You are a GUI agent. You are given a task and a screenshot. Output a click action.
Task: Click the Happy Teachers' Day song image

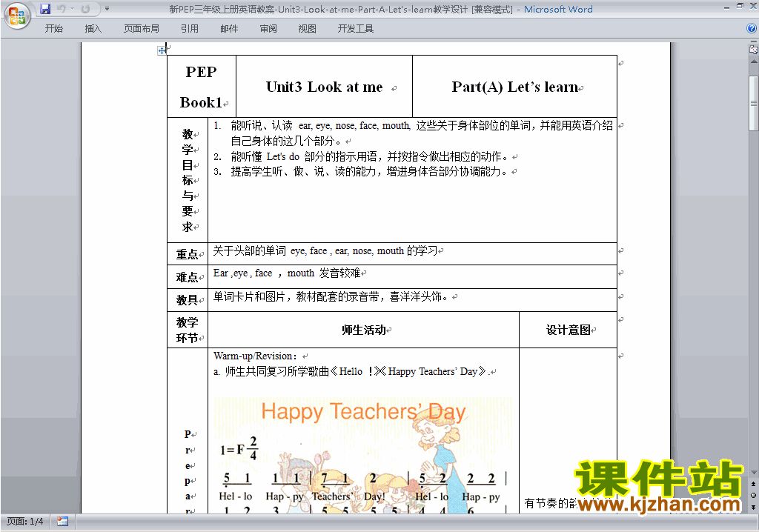[x=362, y=455]
